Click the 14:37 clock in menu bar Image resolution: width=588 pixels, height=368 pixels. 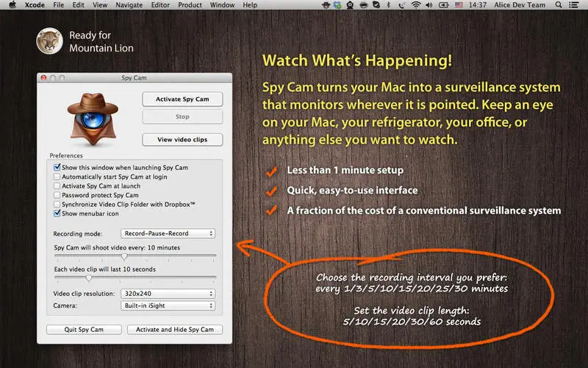pos(477,5)
